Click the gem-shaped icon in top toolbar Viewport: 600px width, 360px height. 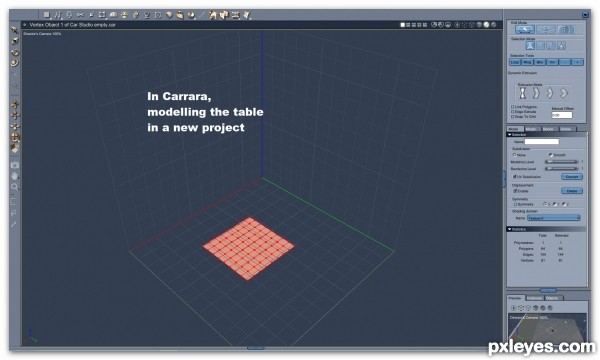point(169,15)
